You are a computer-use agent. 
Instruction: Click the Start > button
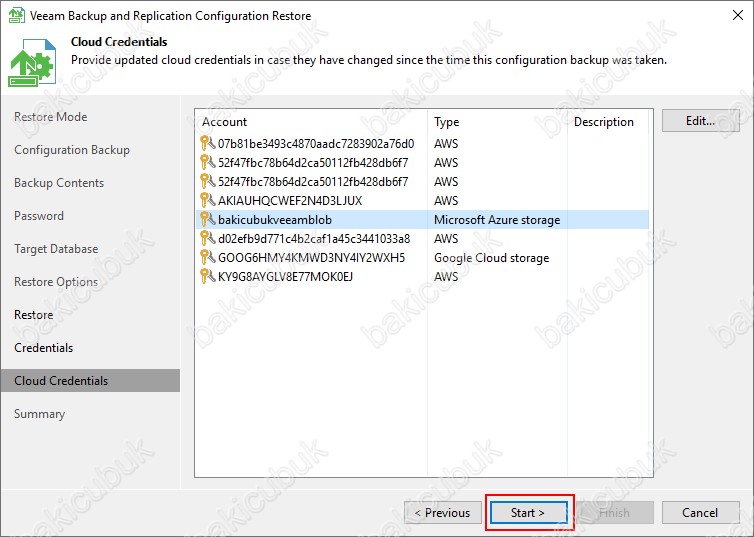528,512
